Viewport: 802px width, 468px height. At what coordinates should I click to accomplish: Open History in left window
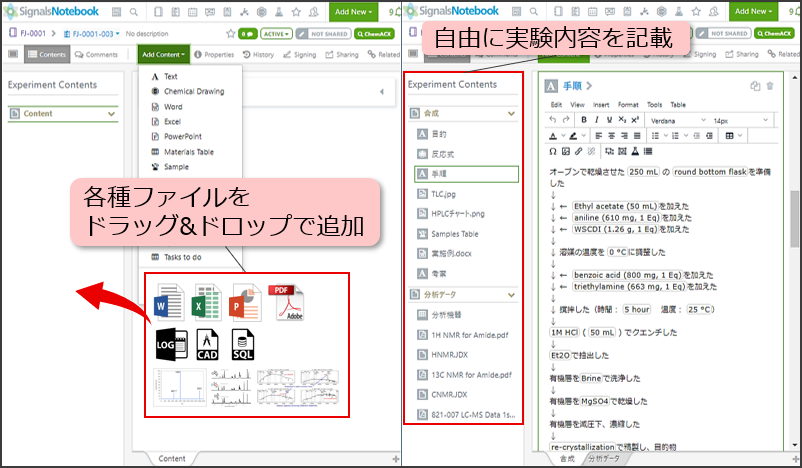tap(258, 55)
